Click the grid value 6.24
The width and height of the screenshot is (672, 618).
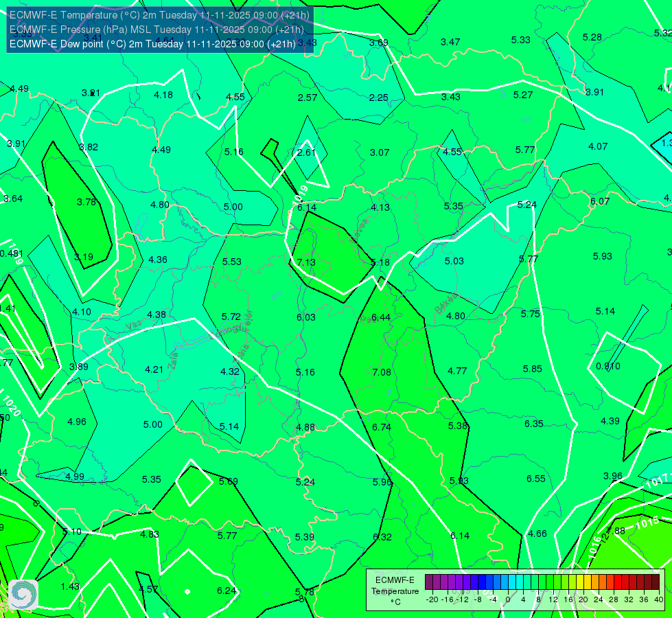click(227, 591)
